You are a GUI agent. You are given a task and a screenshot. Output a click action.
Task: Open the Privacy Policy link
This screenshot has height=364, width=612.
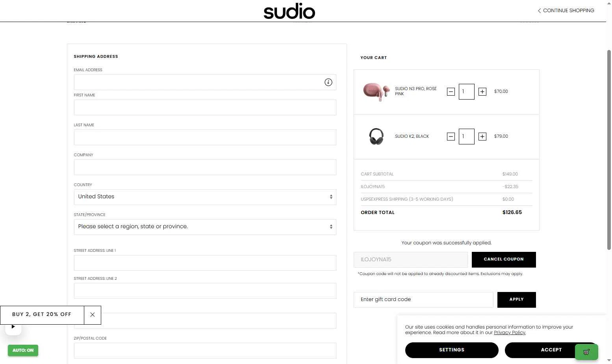coord(510,333)
